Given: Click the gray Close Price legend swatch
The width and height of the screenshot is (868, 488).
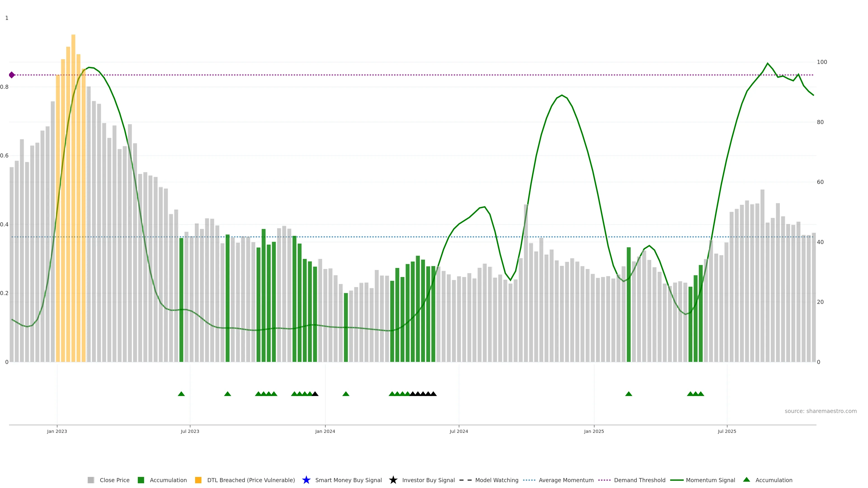Looking at the screenshot, I should coord(91,480).
